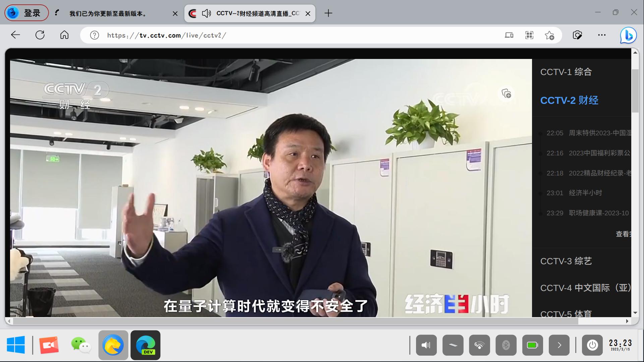Open the browser collections grid icon
The image size is (644, 362).
(529, 35)
